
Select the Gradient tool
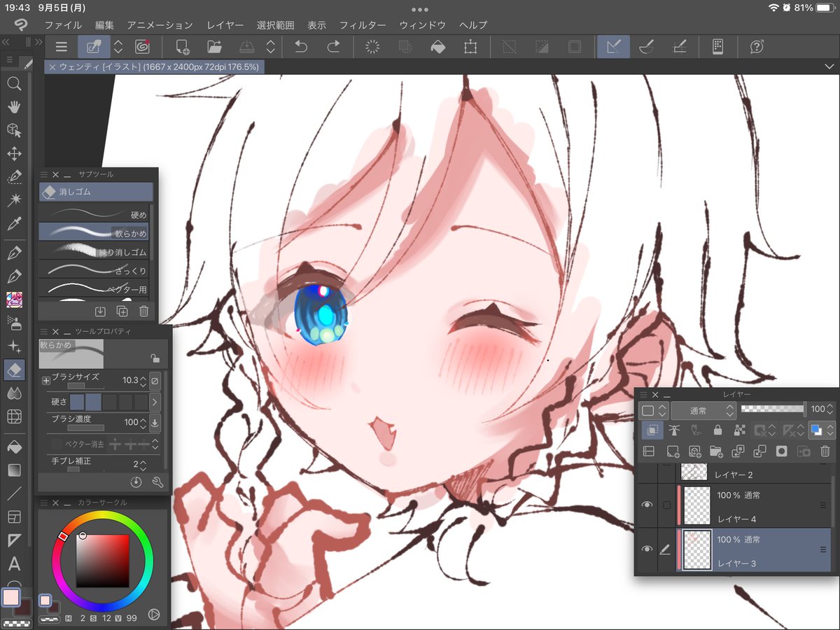tap(14, 470)
